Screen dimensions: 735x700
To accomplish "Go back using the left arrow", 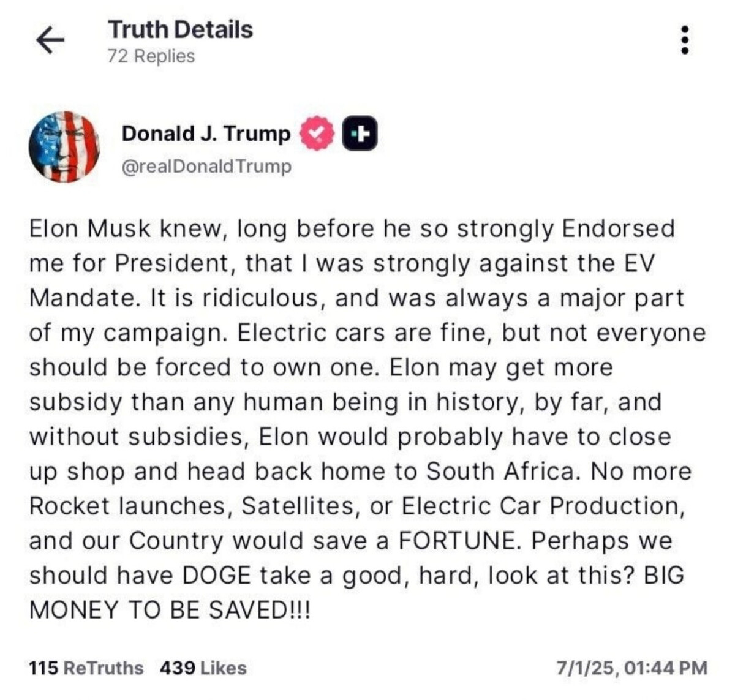I will coord(50,41).
